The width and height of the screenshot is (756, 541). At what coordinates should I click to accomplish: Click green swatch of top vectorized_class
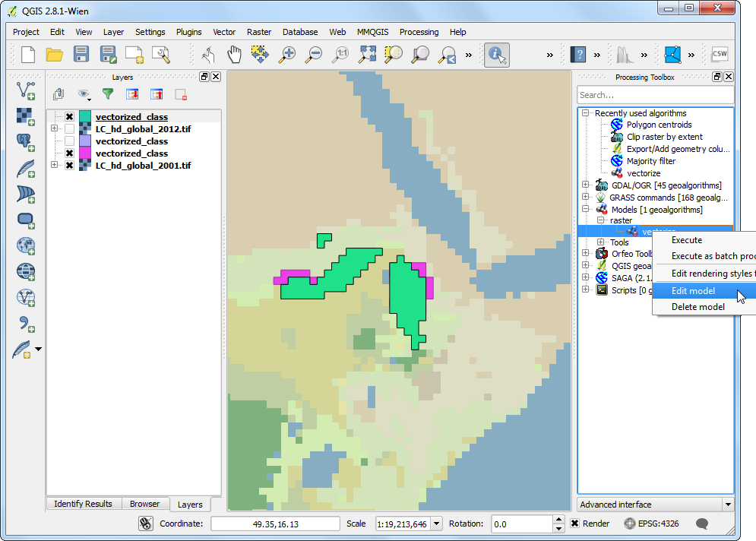85,117
